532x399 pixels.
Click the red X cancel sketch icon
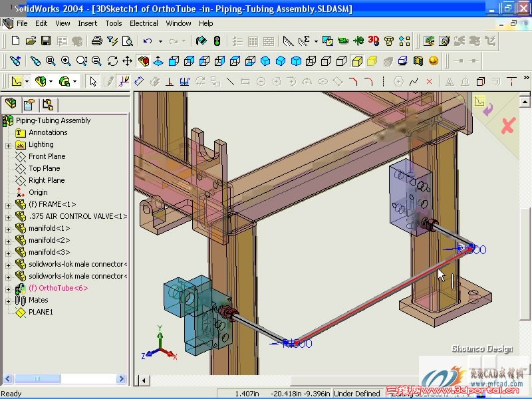click(508, 126)
